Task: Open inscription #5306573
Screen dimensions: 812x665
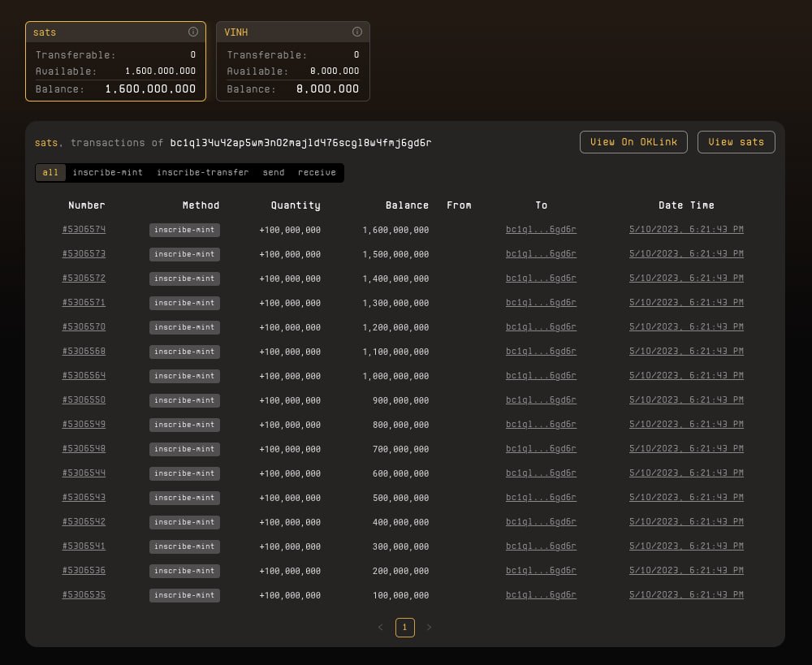Action: [x=84, y=253]
